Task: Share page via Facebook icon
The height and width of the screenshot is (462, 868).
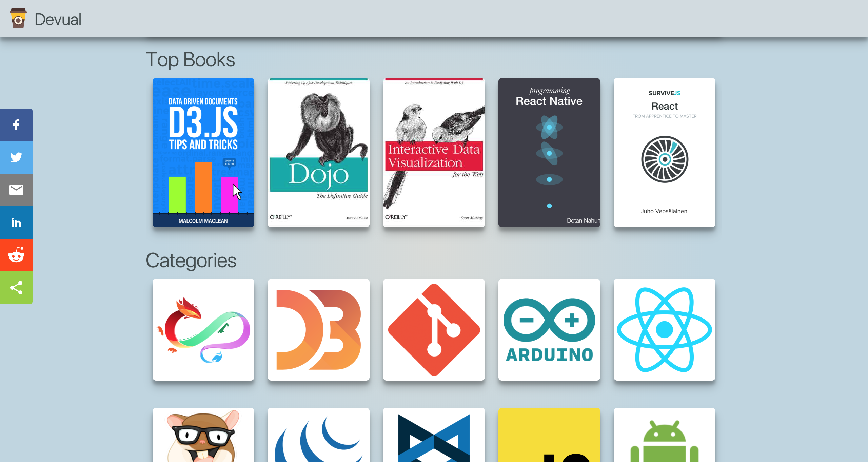Action: tap(16, 125)
